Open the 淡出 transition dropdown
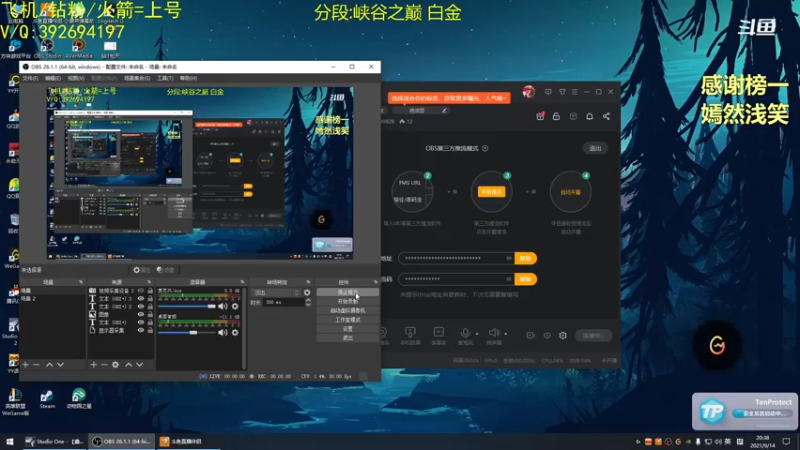The height and width of the screenshot is (450, 800). pyautogui.click(x=276, y=292)
